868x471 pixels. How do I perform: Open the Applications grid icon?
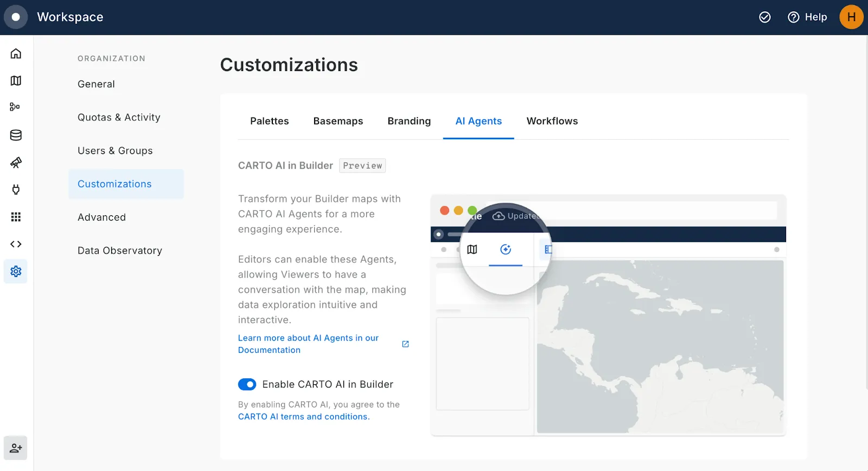click(x=16, y=217)
